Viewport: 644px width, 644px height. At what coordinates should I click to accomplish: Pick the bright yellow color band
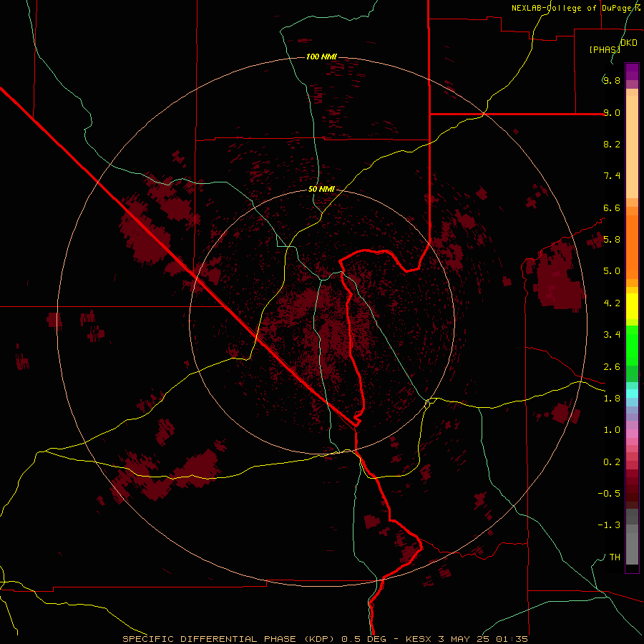pos(632,306)
